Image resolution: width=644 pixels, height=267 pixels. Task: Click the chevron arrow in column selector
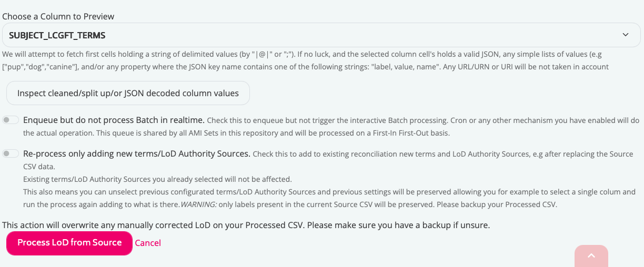pos(626,35)
